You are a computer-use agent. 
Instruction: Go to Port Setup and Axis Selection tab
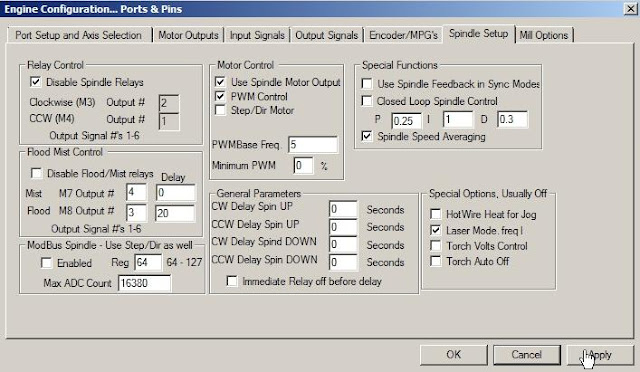tap(78, 35)
